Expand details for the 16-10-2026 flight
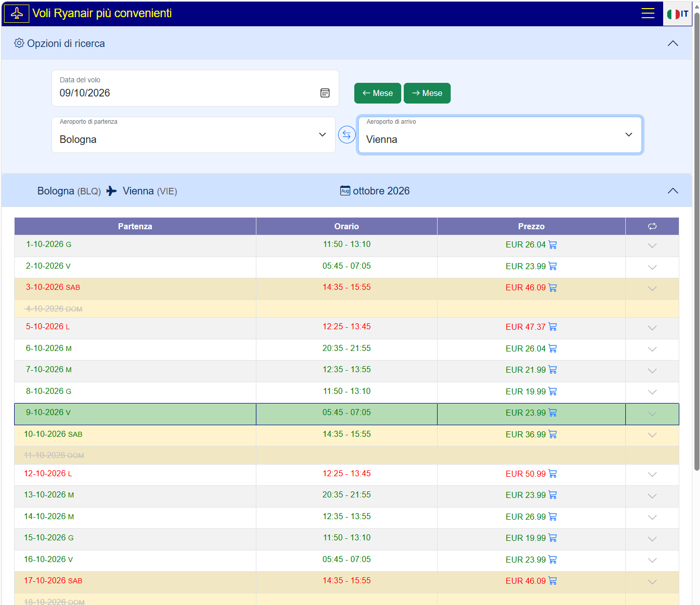700x605 pixels. [652, 561]
